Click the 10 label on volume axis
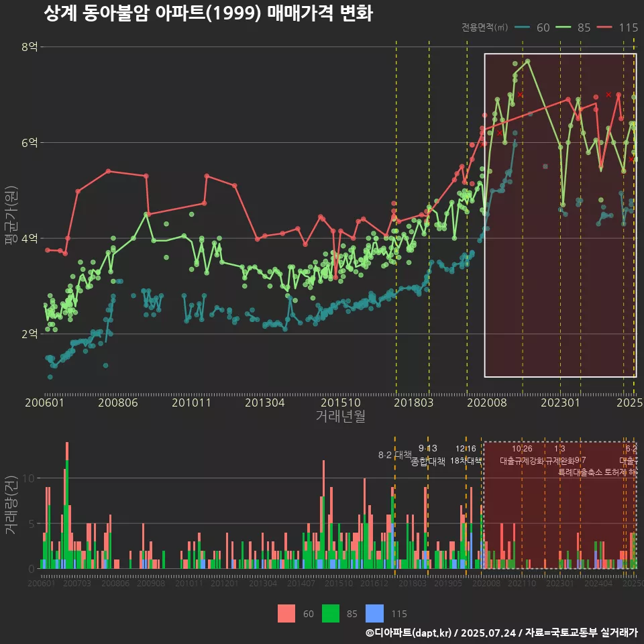This screenshot has height=644, width=644. [29, 478]
